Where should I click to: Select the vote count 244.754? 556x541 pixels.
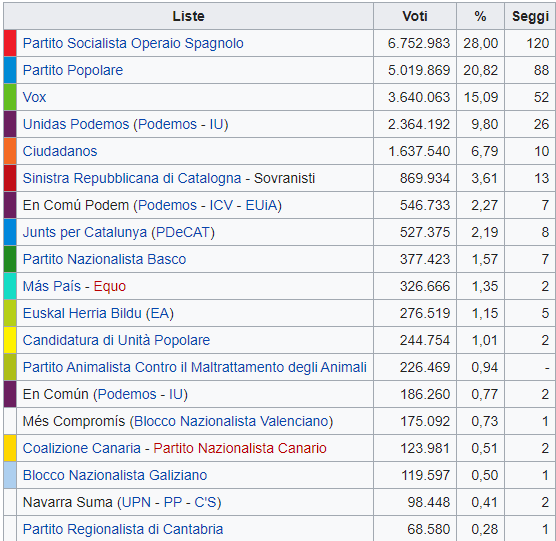click(425, 340)
